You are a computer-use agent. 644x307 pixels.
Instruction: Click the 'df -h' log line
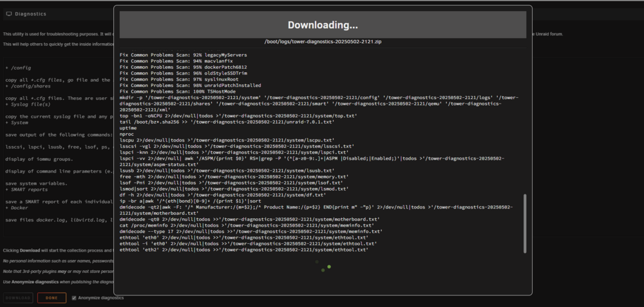coord(223,195)
